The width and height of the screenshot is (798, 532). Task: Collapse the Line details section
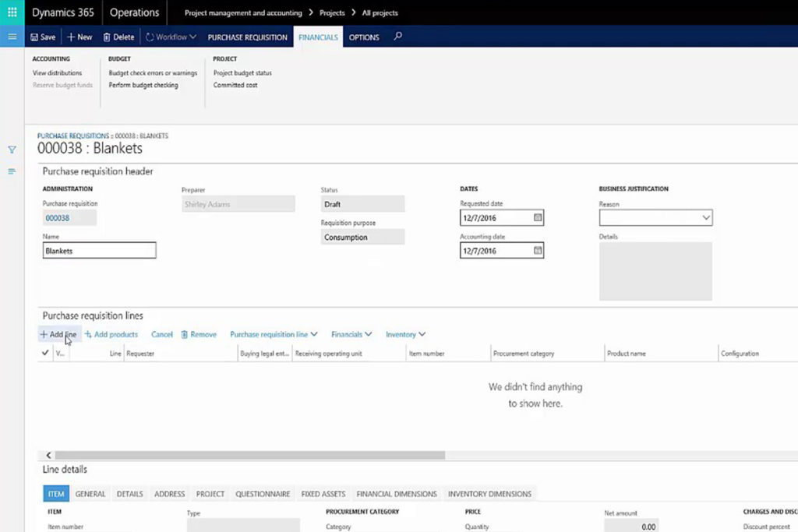(x=65, y=470)
